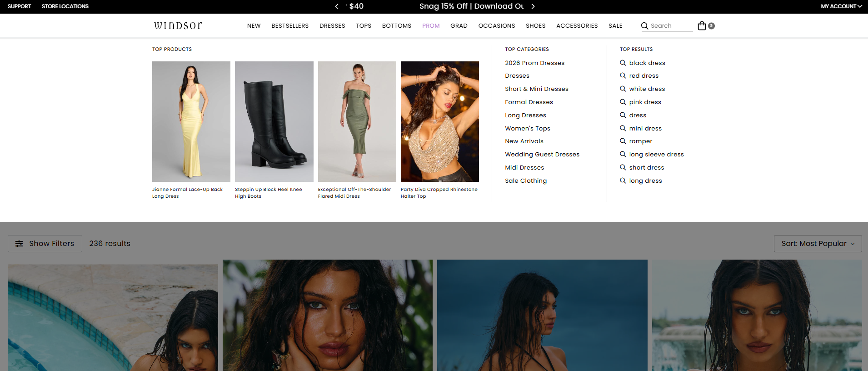Choose the Wedding Guest Dresses category
The width and height of the screenshot is (868, 371).
click(x=542, y=155)
